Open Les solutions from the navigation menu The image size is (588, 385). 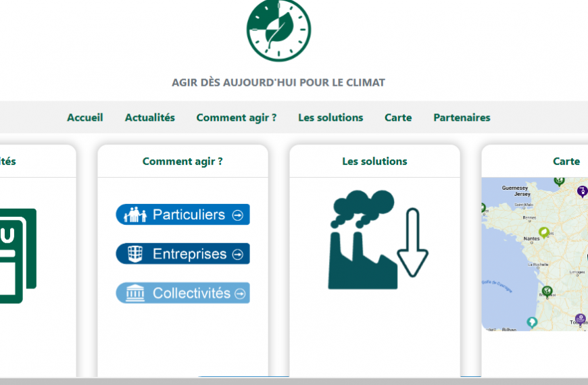pos(330,118)
